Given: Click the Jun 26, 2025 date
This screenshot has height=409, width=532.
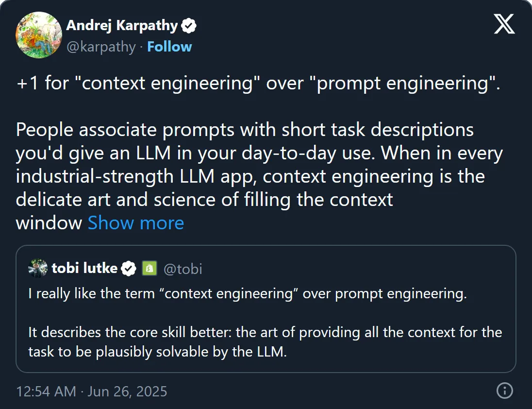Looking at the screenshot, I should 127,392.
